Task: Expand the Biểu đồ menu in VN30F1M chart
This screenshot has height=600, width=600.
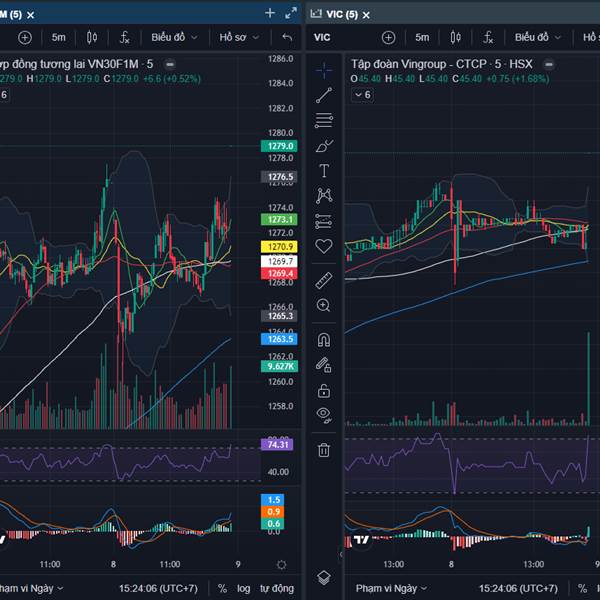Action: tap(174, 38)
